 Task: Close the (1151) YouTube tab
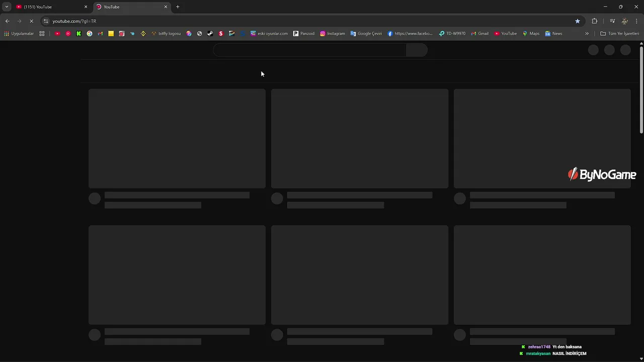(x=86, y=7)
